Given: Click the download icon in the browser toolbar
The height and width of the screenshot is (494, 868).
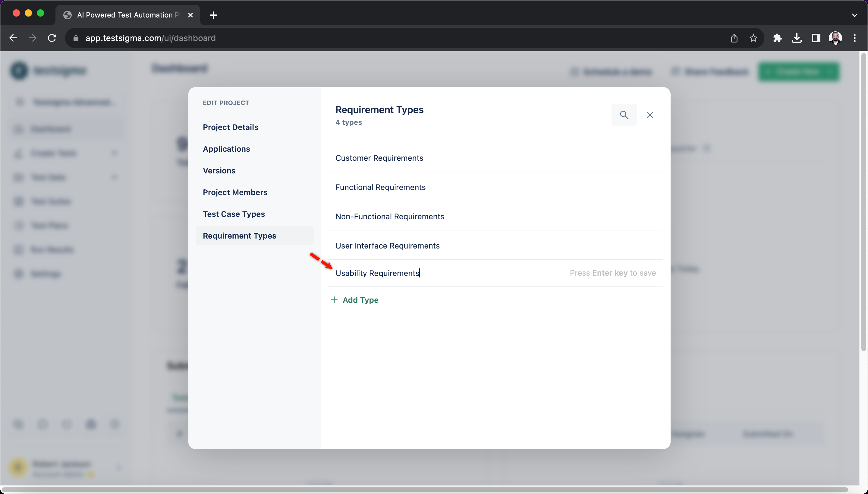Looking at the screenshot, I should coord(797,38).
